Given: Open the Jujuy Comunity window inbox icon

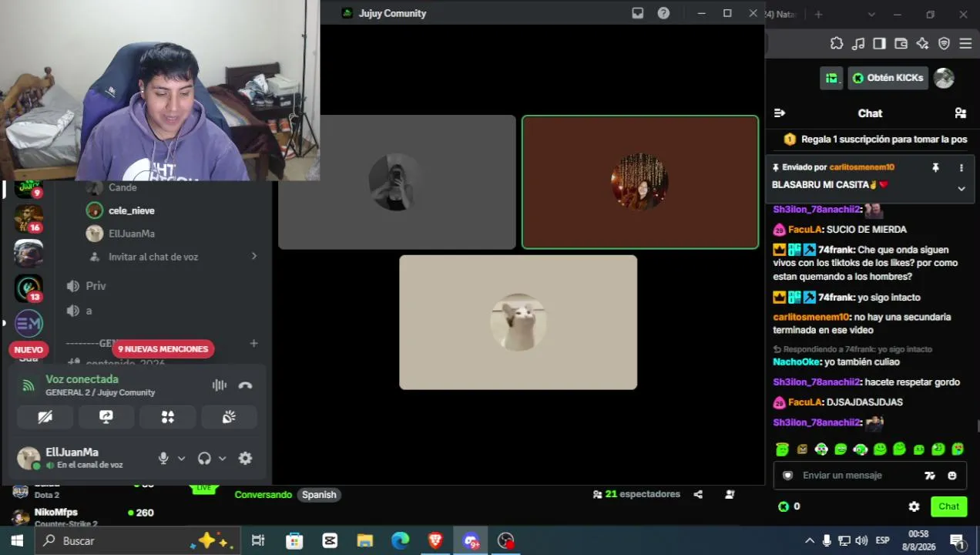Looking at the screenshot, I should 637,13.
